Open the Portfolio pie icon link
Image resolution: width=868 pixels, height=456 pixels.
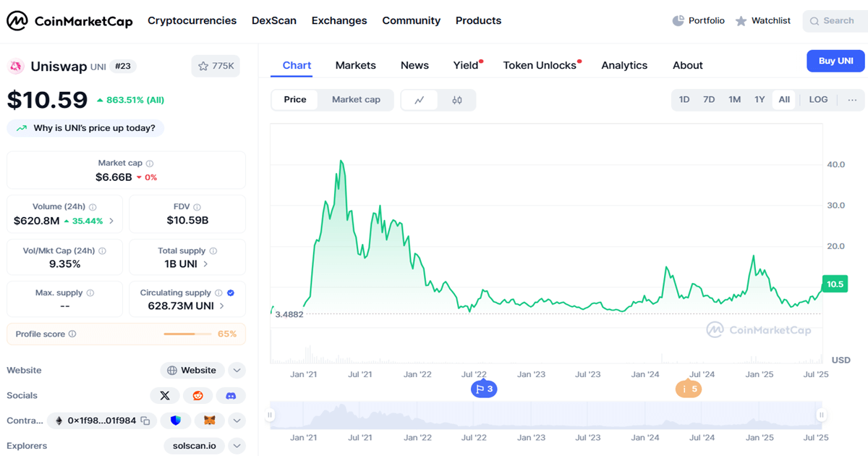698,21
